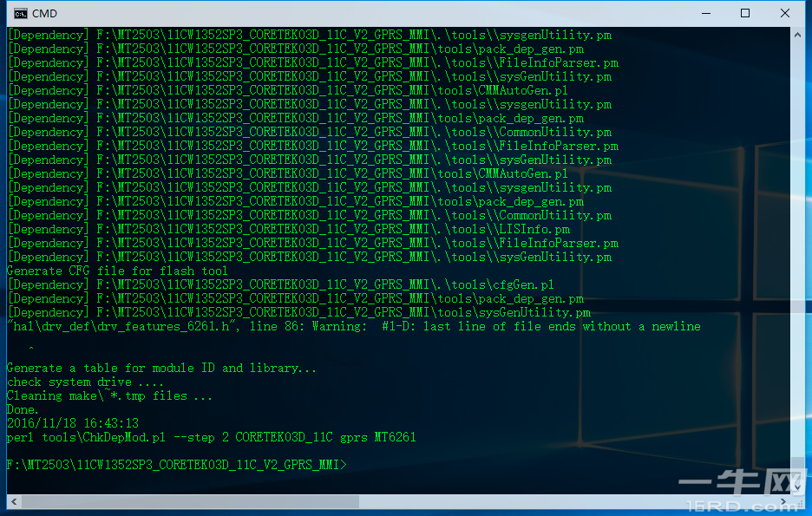The image size is (812, 516).
Task: Click the vertical scrollbar up arrow
Action: pyautogui.click(x=798, y=35)
